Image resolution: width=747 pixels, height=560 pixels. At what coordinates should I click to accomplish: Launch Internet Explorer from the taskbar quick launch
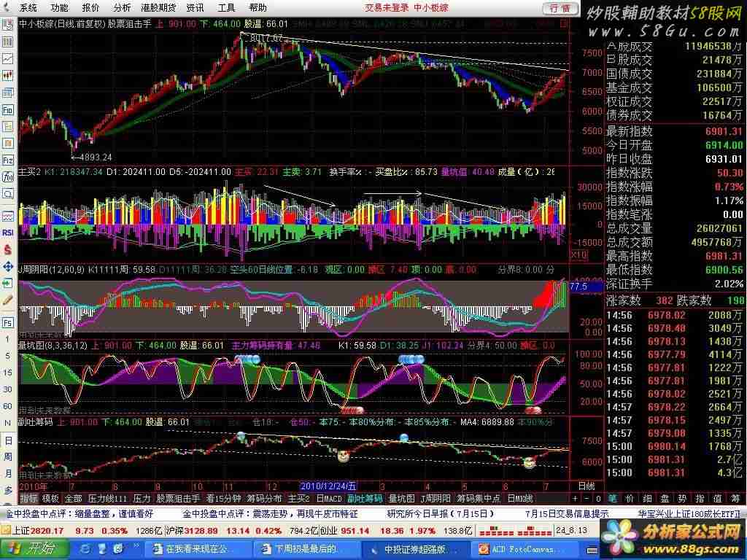point(86,549)
